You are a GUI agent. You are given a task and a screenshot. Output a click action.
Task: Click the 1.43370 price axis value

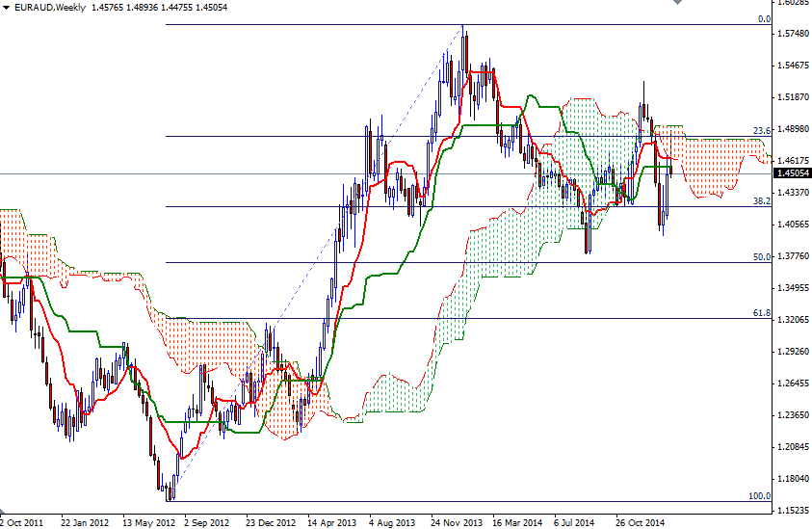pos(793,192)
